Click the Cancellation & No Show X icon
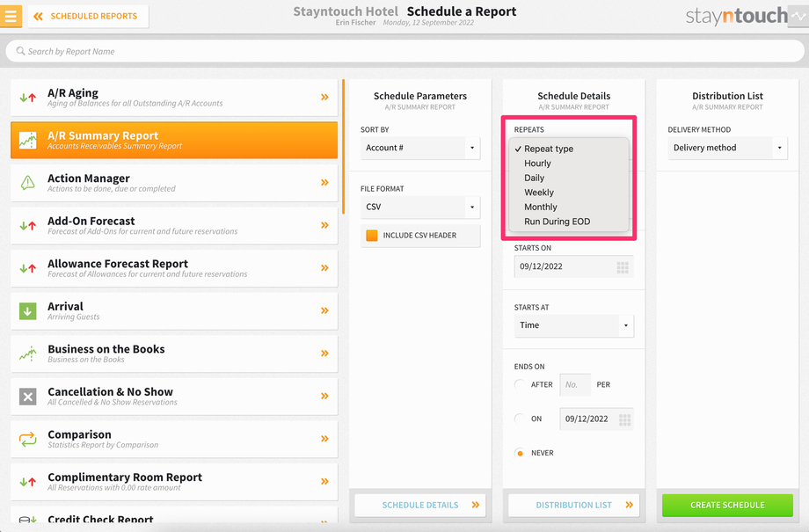The width and height of the screenshot is (809, 532). [x=28, y=397]
